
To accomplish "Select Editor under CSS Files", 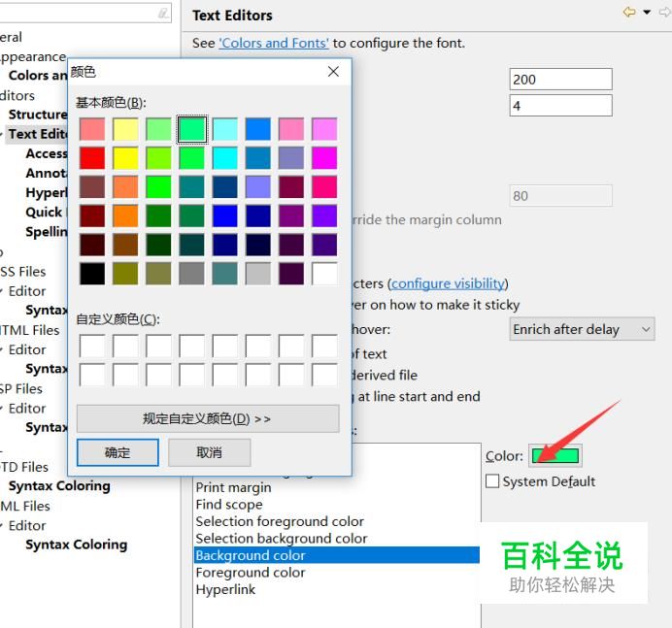I will click(x=27, y=291).
